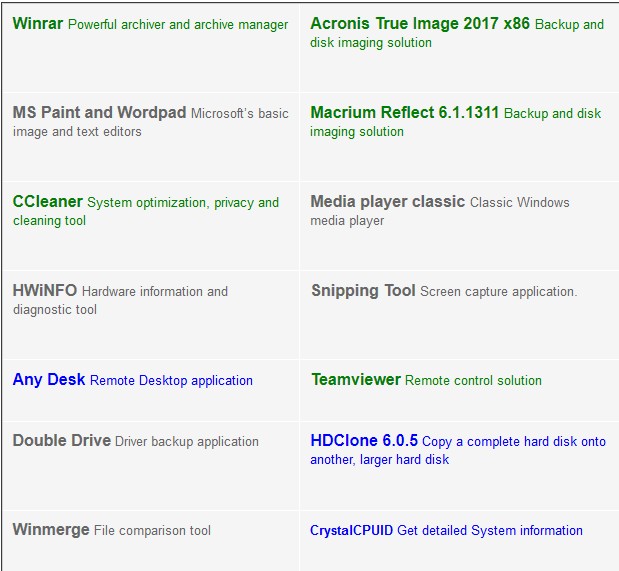Screen dimensions: 619x571
Task: Launch the CCleaner cleaning tool entry
Action: pos(146,210)
